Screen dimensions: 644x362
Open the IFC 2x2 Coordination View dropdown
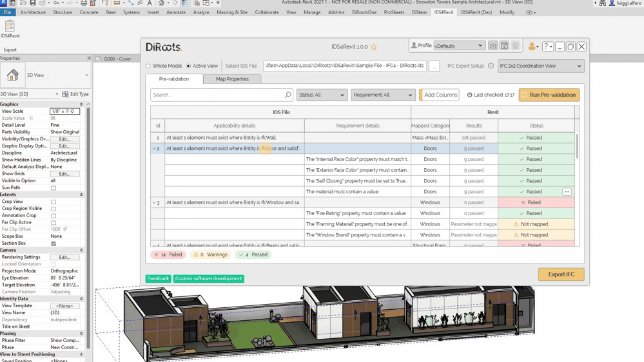click(x=540, y=66)
